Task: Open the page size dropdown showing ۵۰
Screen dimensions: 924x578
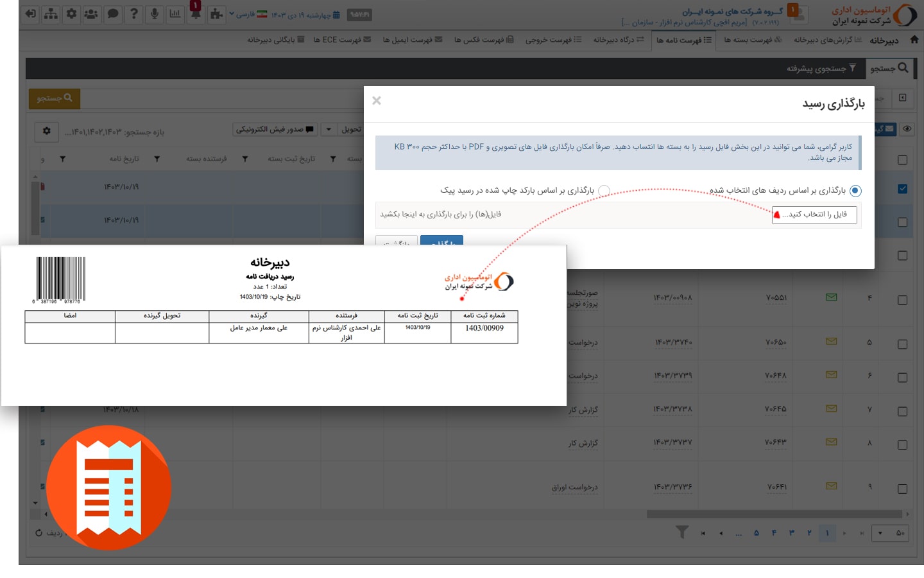Action: point(891,533)
